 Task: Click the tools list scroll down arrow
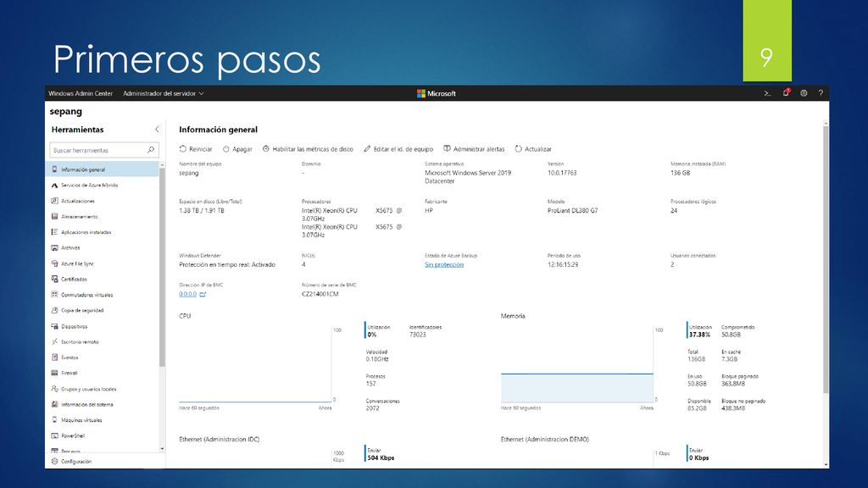coord(162,449)
